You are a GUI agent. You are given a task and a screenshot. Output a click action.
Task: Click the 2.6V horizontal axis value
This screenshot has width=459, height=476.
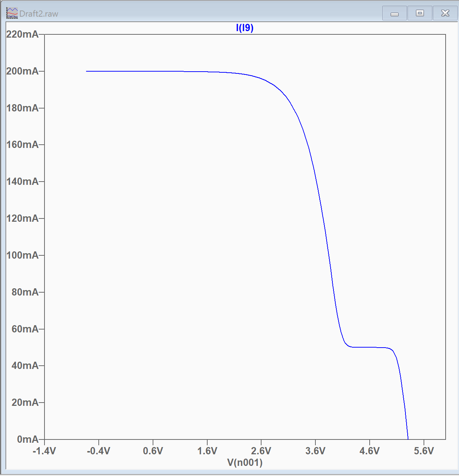pos(261,451)
